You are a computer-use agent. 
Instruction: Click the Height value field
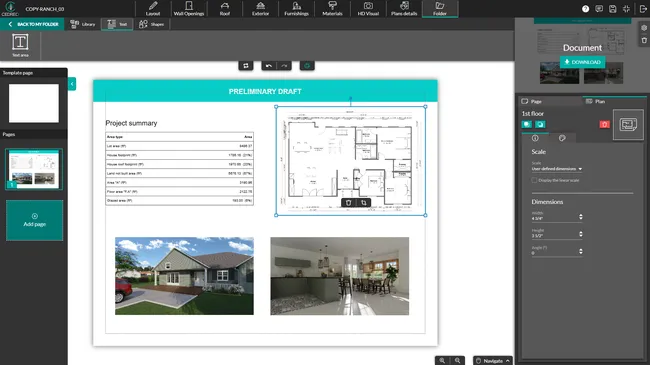pos(554,236)
